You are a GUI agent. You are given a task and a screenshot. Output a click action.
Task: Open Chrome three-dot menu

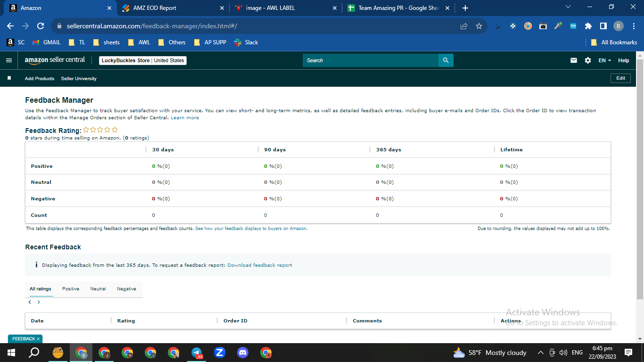coord(633,26)
